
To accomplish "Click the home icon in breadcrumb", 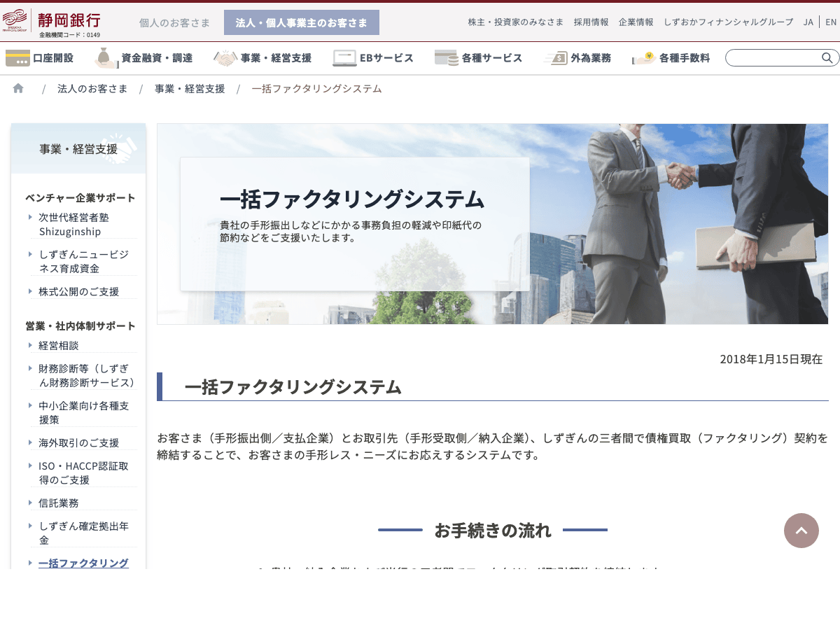I will click(18, 88).
